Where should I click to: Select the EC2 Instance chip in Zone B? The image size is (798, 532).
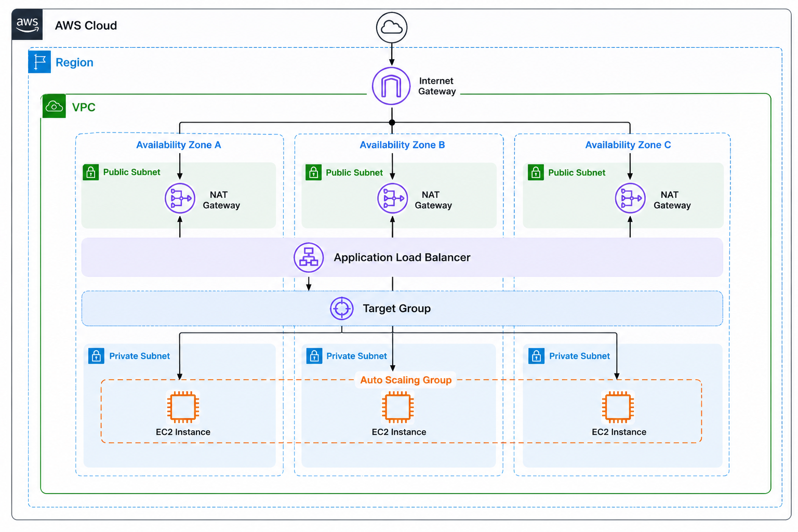[398, 406]
